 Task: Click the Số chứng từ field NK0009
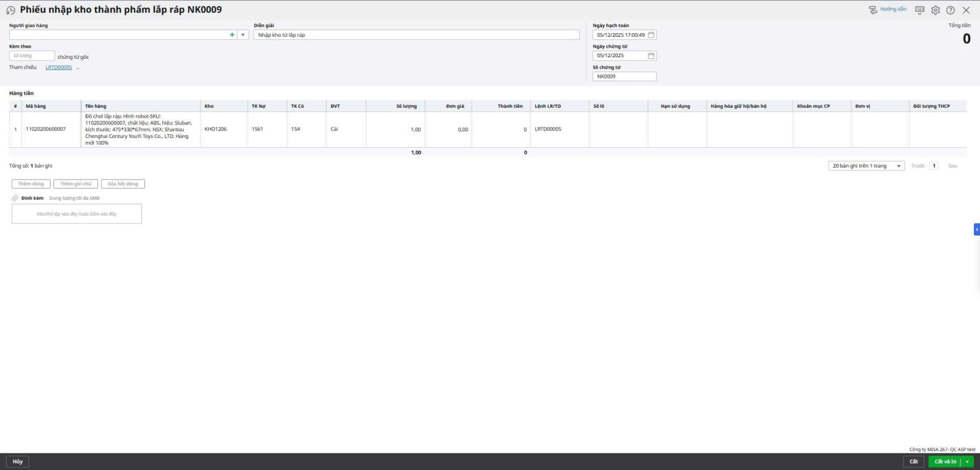[624, 77]
